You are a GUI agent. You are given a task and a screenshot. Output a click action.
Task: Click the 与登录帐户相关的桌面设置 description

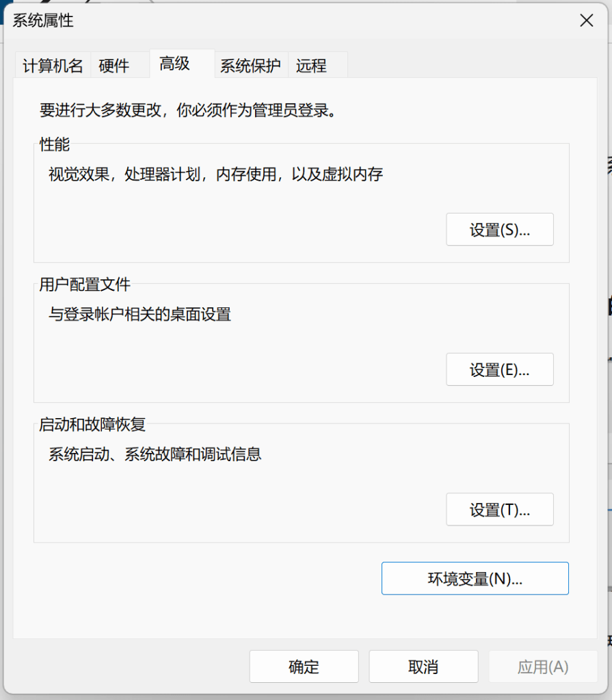(139, 315)
